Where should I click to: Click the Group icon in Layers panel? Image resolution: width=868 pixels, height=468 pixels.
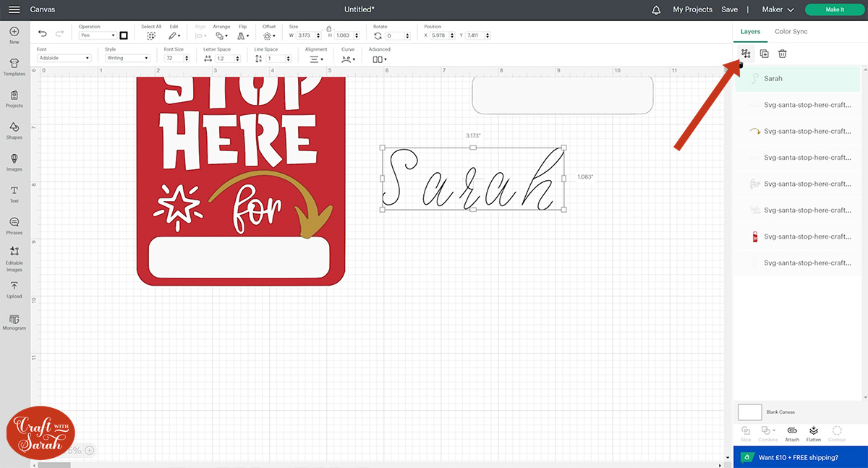coord(746,54)
